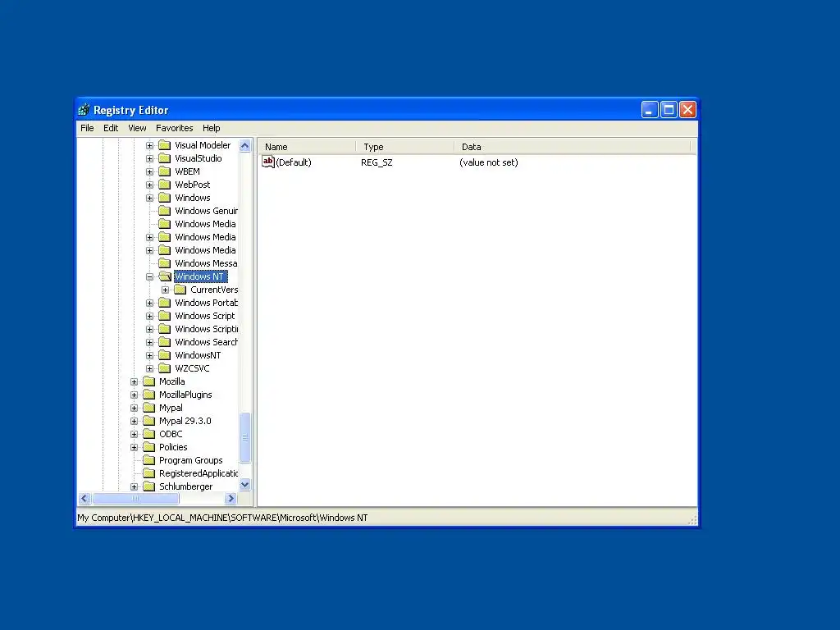Expand the MozillaPlugins key

135,395
